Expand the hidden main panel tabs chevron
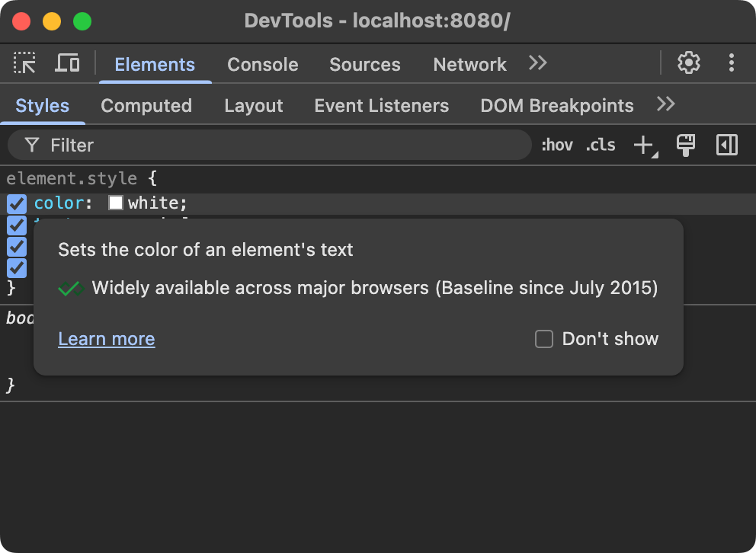The width and height of the screenshot is (756, 553). coord(537,64)
